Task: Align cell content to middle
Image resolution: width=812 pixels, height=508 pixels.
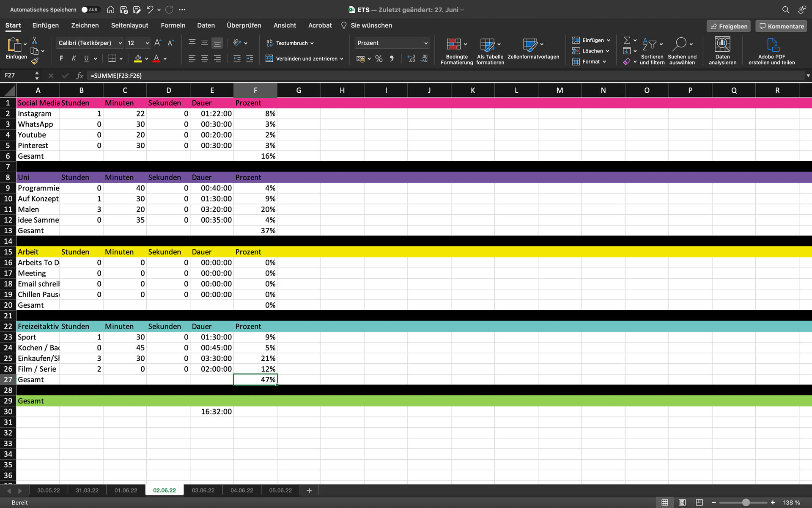Action: coord(205,43)
